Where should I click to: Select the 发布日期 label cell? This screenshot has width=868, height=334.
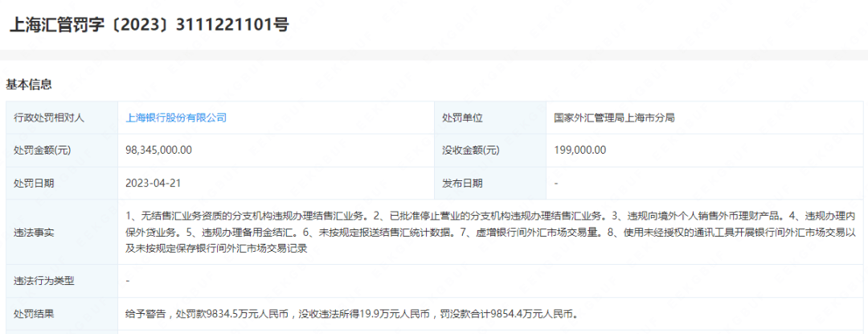[x=490, y=183]
